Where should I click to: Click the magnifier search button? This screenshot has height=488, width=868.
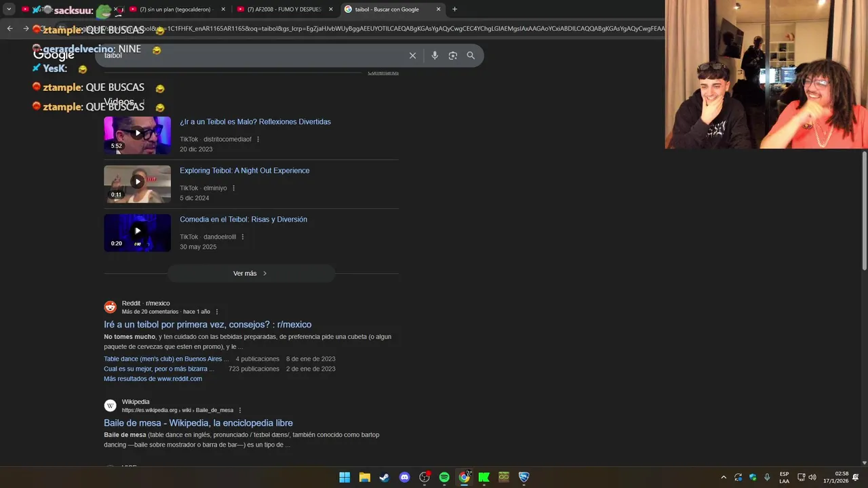[x=471, y=56]
